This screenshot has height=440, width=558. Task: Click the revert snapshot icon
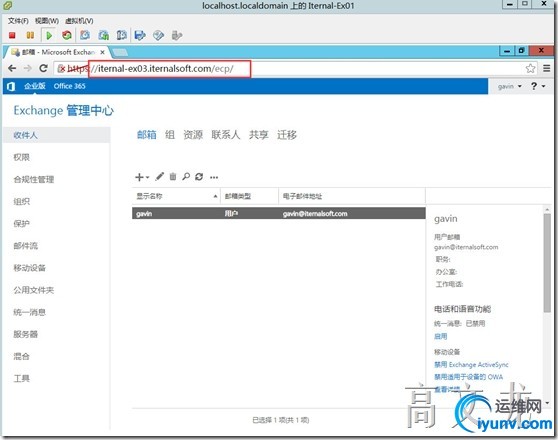click(x=104, y=35)
